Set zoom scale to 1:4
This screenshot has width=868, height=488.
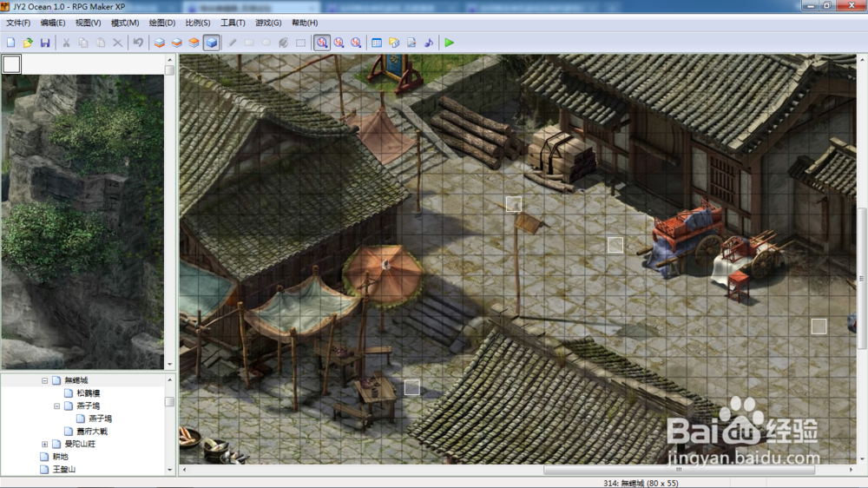356,43
